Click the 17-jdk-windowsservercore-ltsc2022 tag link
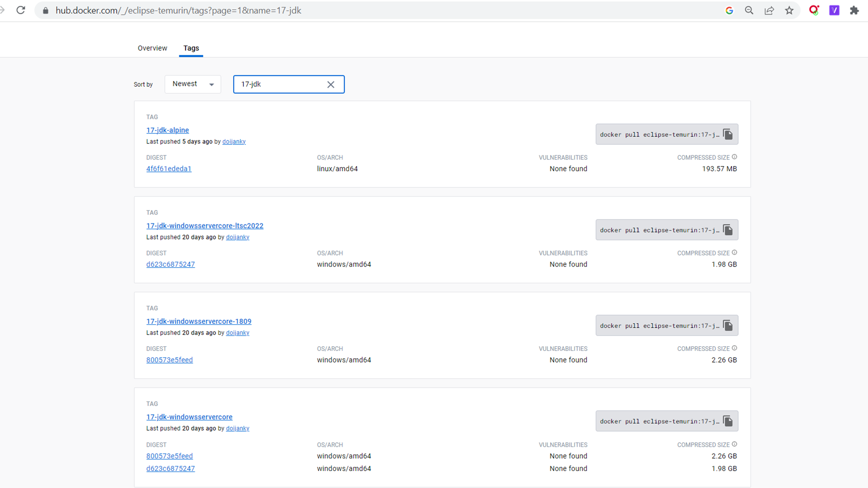868x488 pixels. coord(205,226)
